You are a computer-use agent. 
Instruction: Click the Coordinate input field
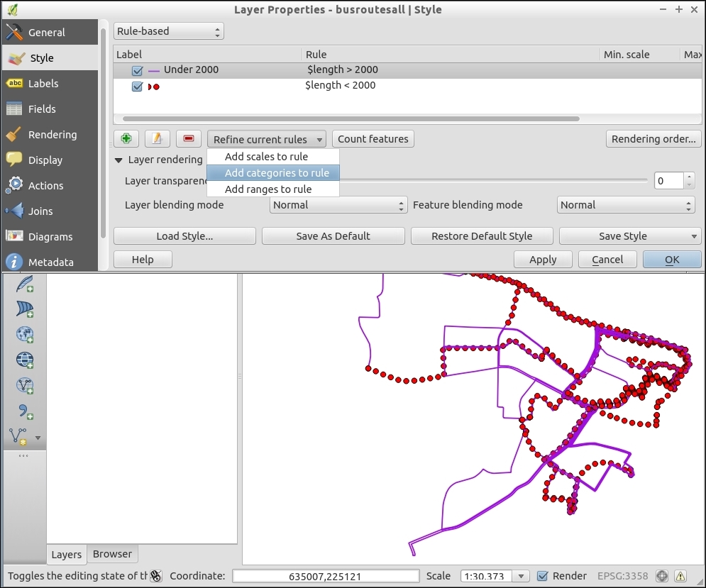pos(326,576)
